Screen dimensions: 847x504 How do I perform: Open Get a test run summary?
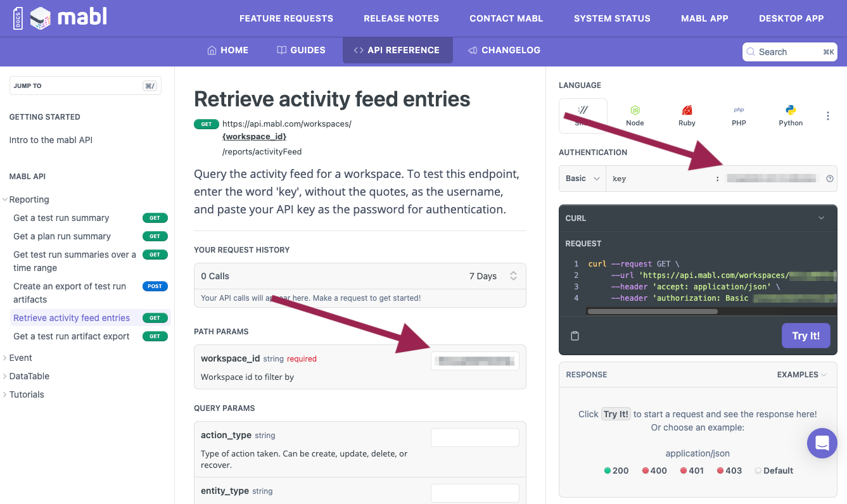click(61, 218)
